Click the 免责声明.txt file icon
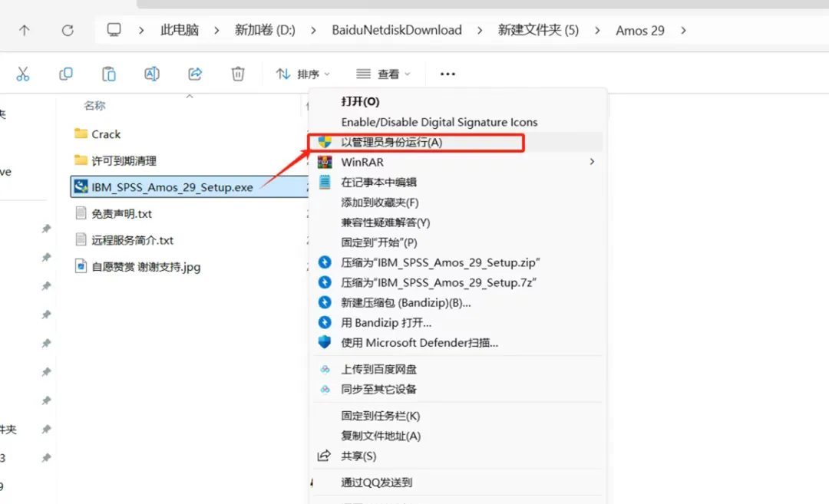Viewport: 829px width, 504px height. coord(81,213)
